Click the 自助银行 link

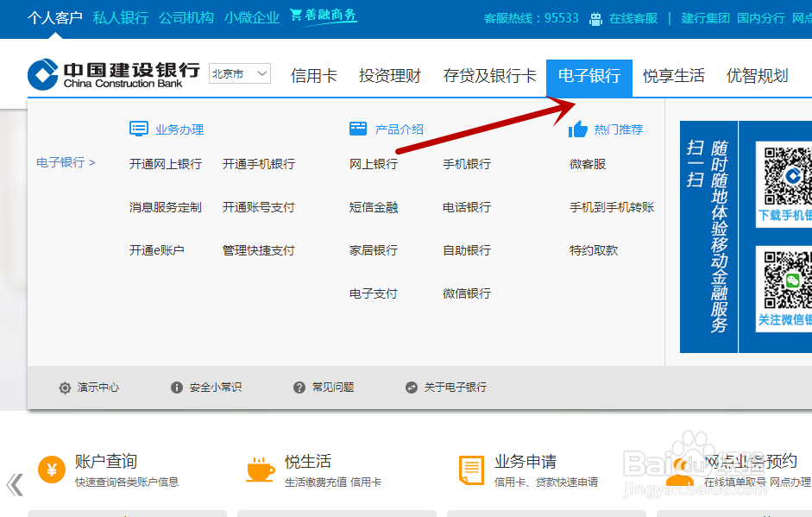pos(467,250)
